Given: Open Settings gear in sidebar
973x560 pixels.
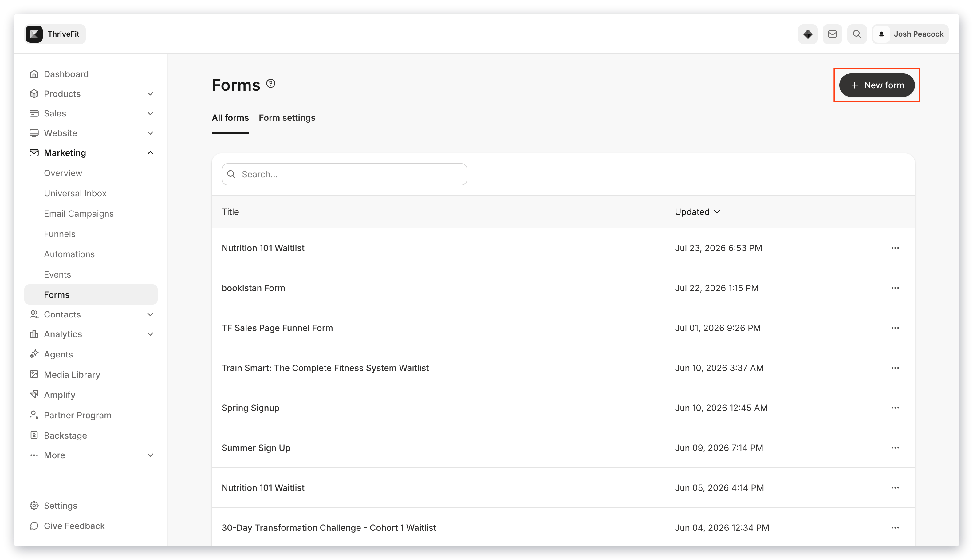Looking at the screenshot, I should (34, 505).
